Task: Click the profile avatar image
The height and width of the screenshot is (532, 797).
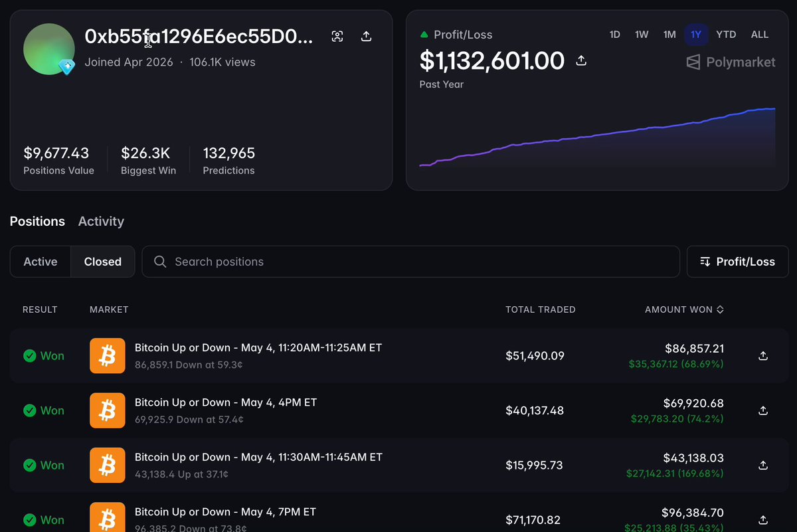Action: pyautogui.click(x=49, y=49)
